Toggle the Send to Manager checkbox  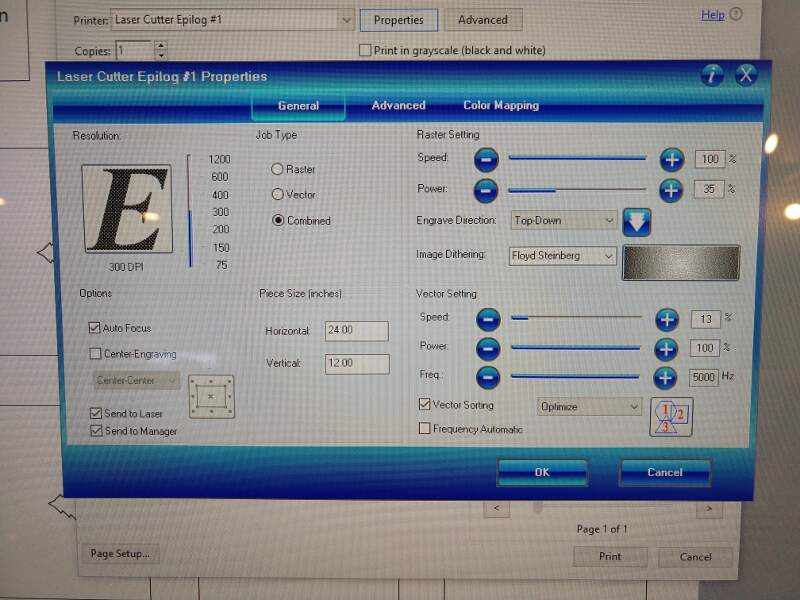tap(96, 431)
